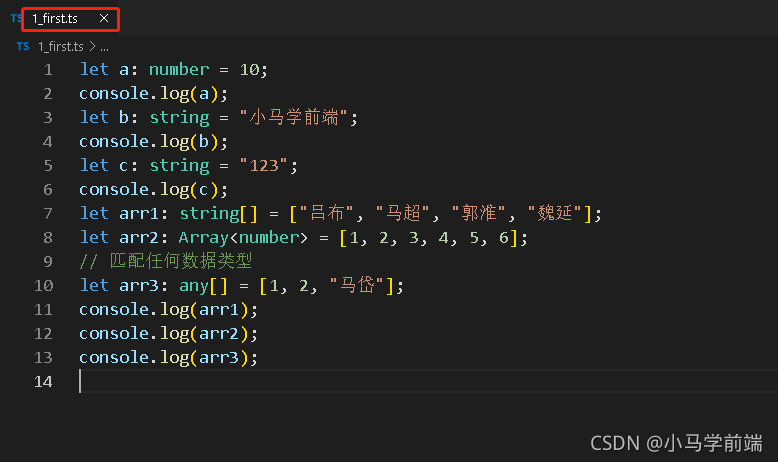
Task: Click the any[] type on line 10
Action: (x=203, y=286)
